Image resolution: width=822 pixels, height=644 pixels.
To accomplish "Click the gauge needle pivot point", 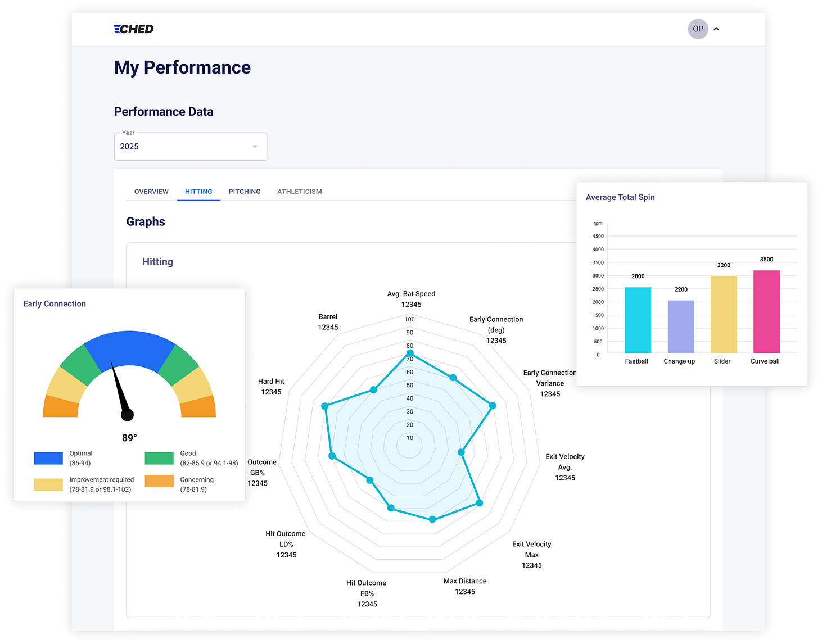I will 128,415.
